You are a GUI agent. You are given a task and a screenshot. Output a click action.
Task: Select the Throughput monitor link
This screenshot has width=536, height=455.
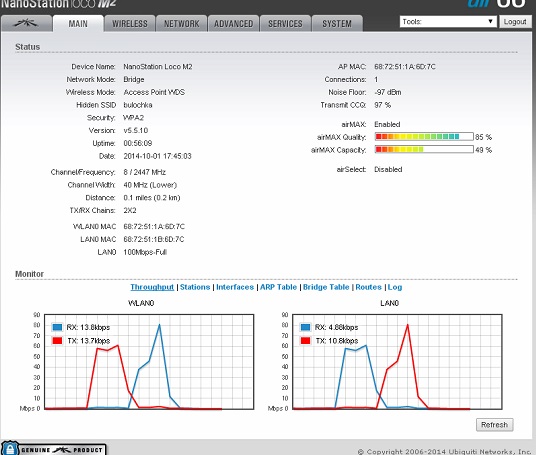(x=152, y=287)
